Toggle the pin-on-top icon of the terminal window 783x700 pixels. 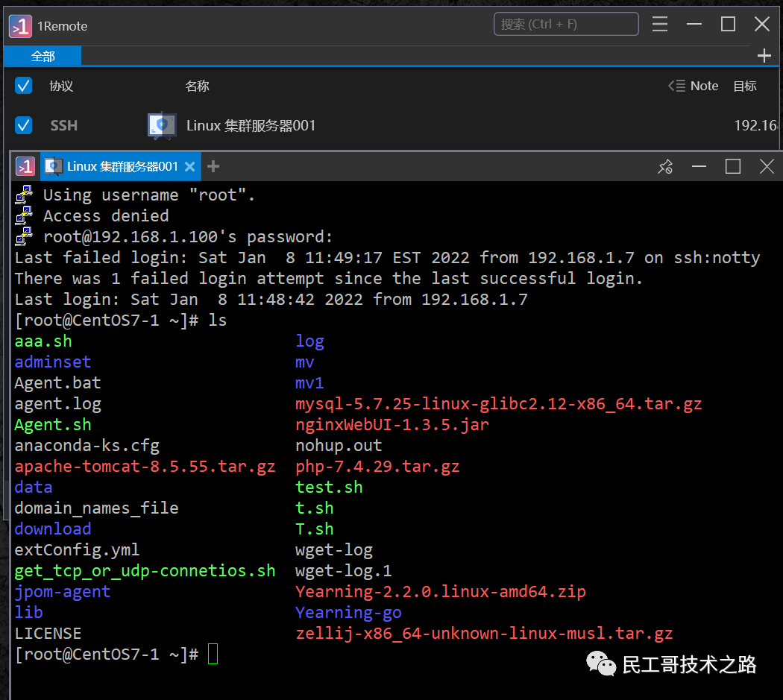666,166
